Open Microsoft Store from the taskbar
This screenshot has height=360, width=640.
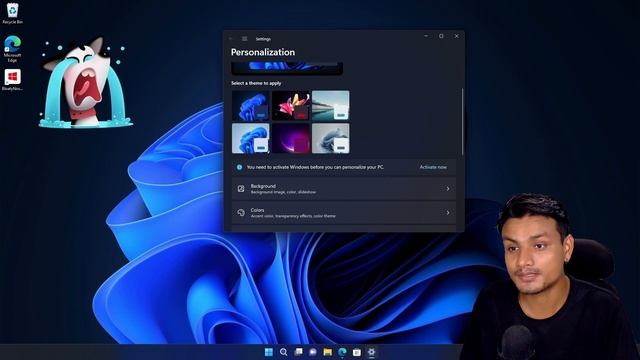point(357,352)
